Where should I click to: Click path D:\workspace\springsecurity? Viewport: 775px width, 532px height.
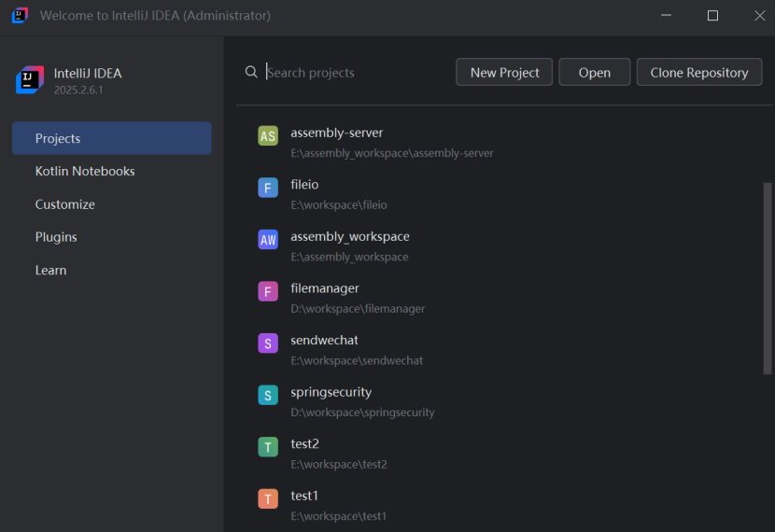coord(363,413)
